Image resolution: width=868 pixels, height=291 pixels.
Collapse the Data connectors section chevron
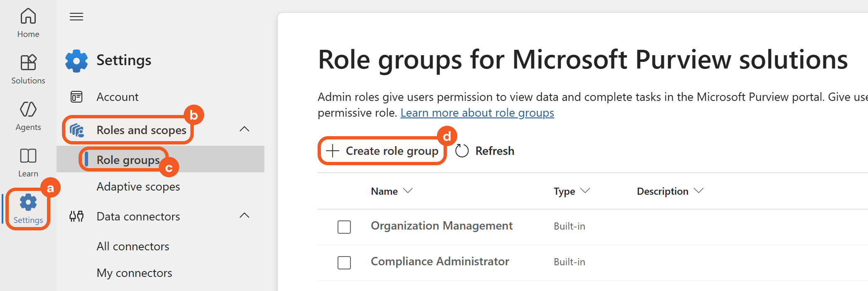(x=244, y=215)
